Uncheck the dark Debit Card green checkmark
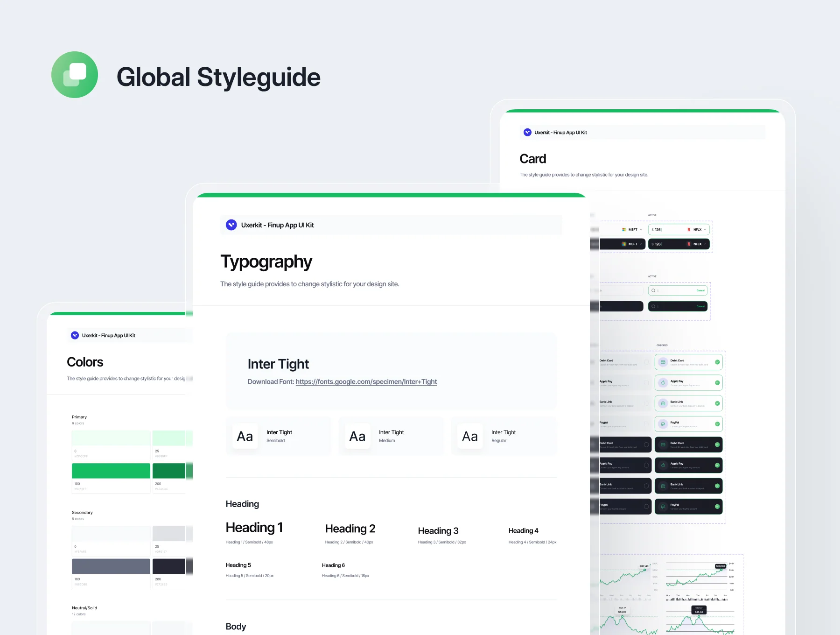 pos(717,444)
